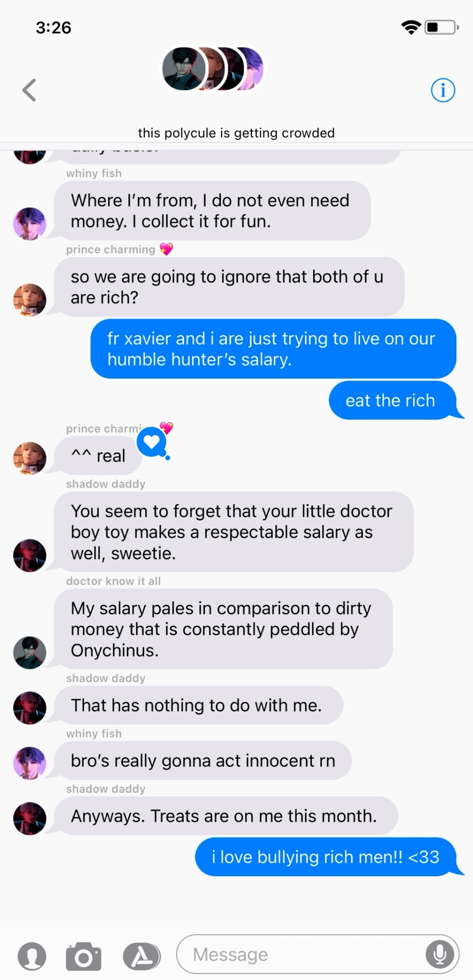Viewport: 473px width, 980px height.
Task: Tap the heart reaction on "^^ real"
Action: tap(152, 442)
